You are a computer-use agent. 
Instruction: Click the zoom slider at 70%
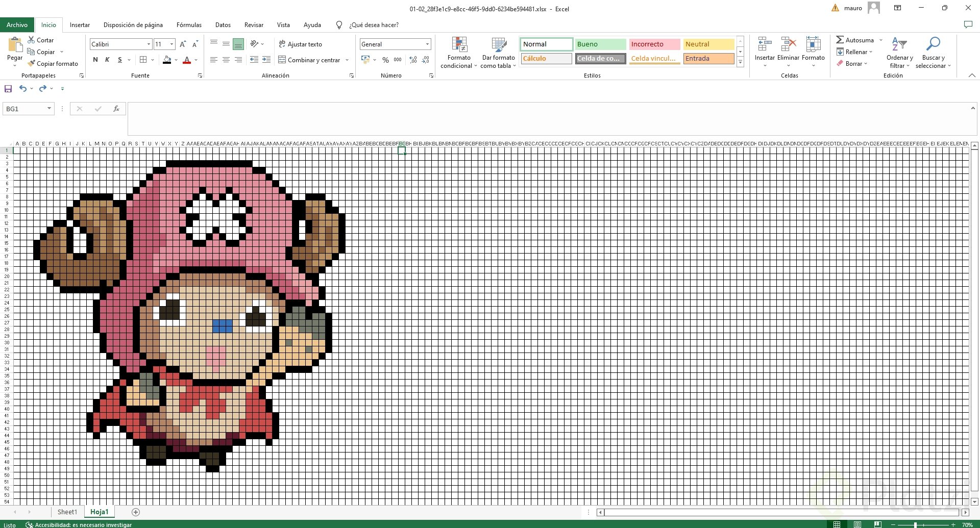pos(916,524)
